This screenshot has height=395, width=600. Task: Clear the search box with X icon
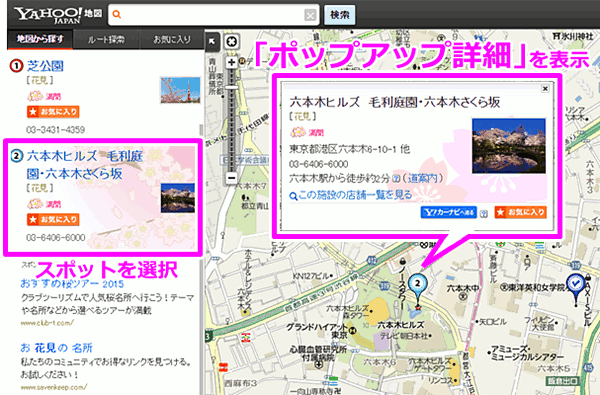pos(310,15)
